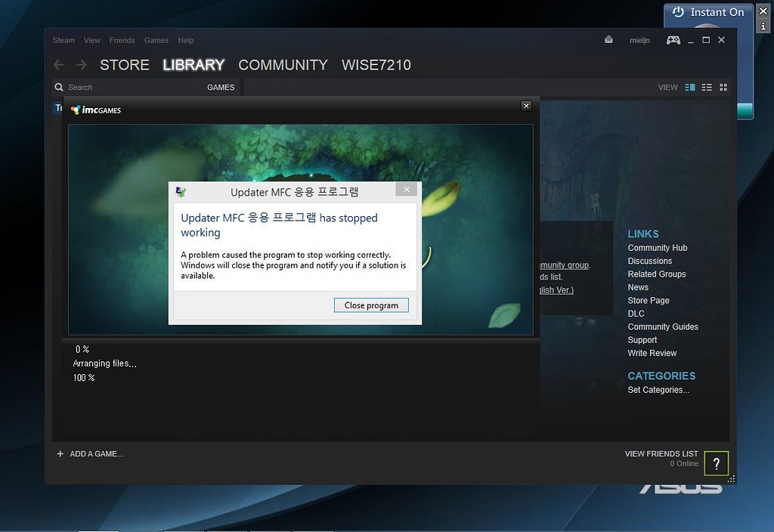The image size is (774, 532).
Task: Close the imcGames launcher window
Action: pyautogui.click(x=526, y=106)
